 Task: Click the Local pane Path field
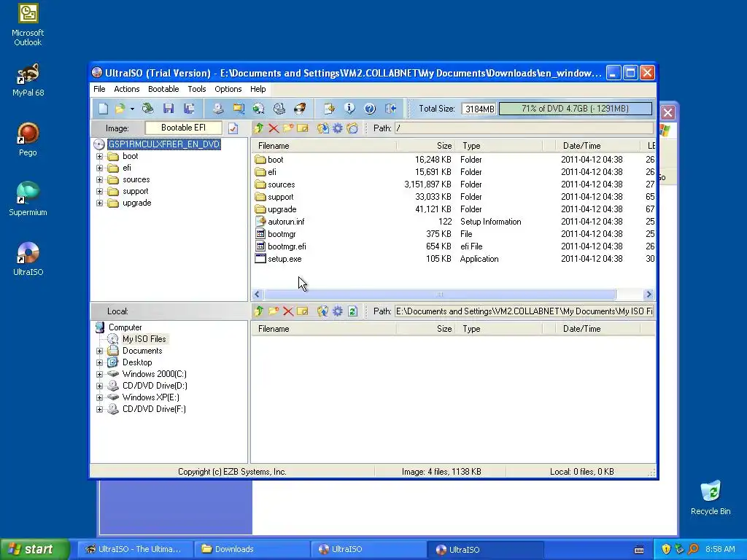pyautogui.click(x=524, y=311)
